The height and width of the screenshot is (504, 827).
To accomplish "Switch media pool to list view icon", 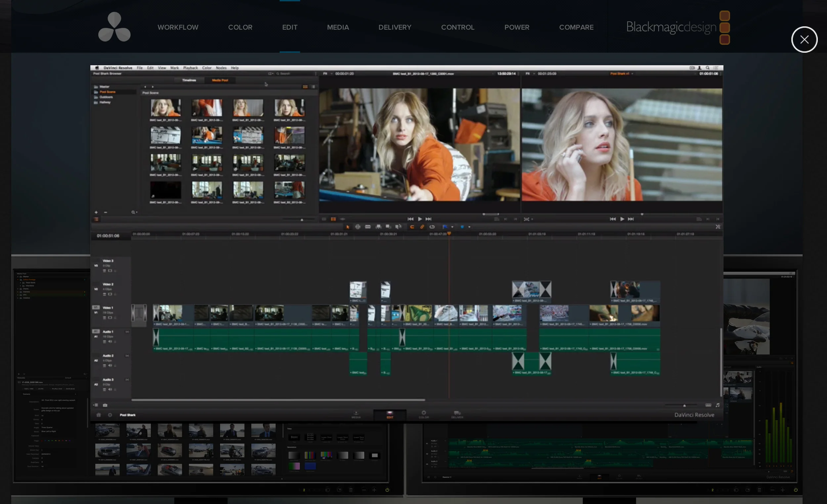I will click(313, 87).
